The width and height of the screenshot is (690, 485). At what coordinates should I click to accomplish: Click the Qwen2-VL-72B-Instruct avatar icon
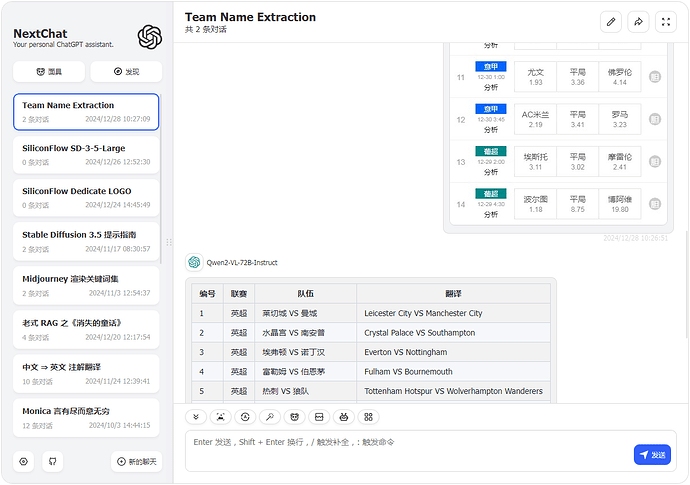(194, 262)
